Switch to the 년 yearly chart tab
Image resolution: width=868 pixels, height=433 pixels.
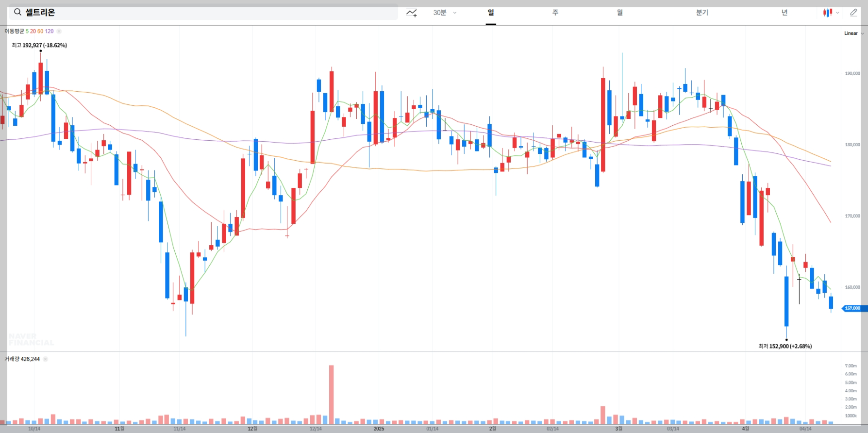tap(785, 13)
